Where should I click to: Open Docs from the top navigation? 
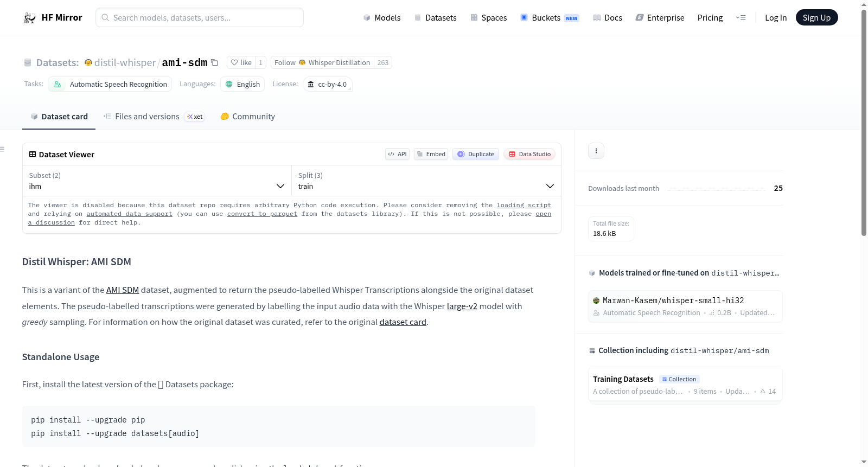tap(607, 18)
